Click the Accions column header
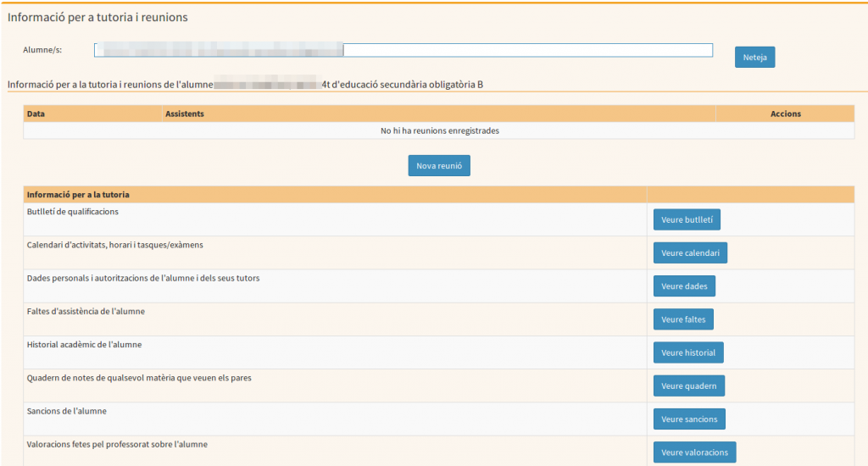 click(785, 114)
